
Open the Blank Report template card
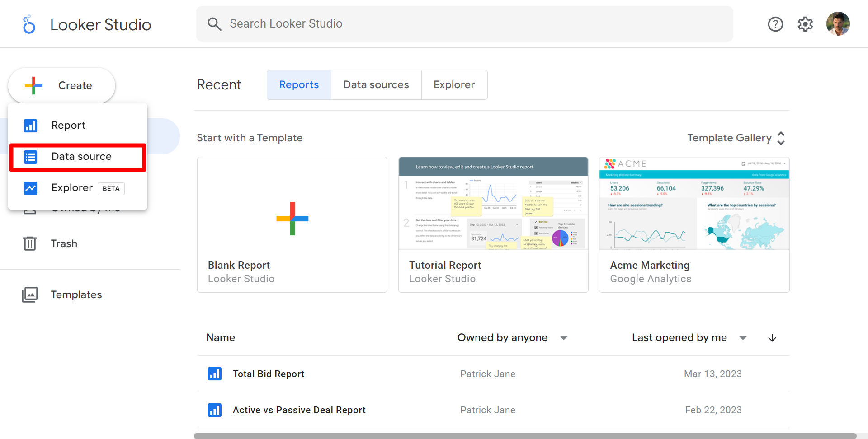(x=292, y=224)
